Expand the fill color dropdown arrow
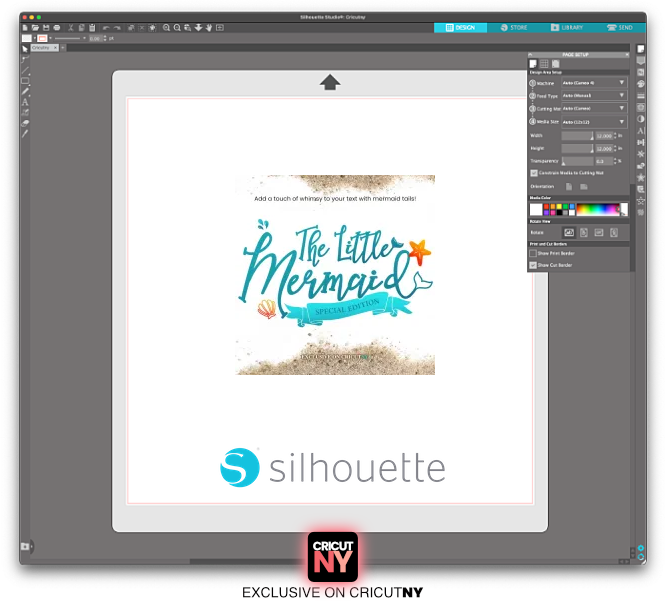Screen dimensions: 665x604 pyautogui.click(x=35, y=38)
